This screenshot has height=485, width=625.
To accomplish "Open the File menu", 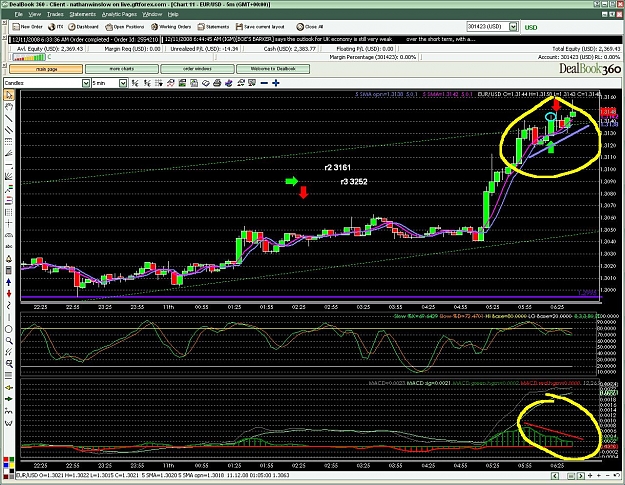I will tap(19, 14).
